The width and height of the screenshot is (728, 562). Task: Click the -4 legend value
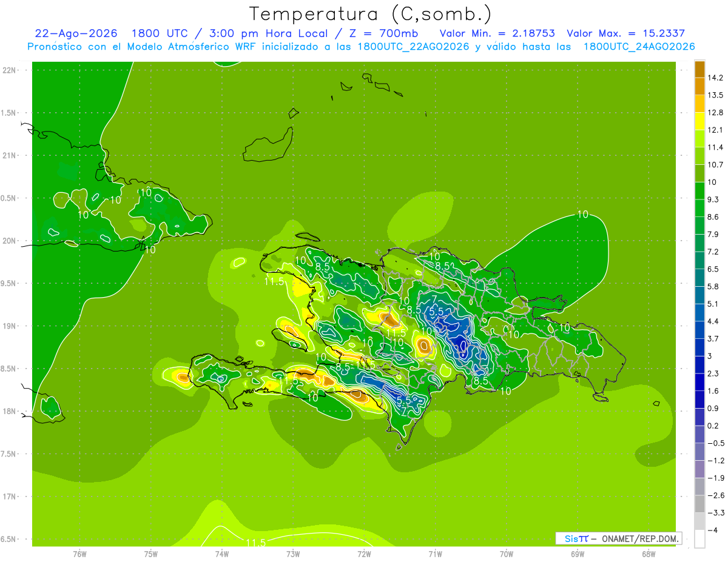[x=712, y=530]
